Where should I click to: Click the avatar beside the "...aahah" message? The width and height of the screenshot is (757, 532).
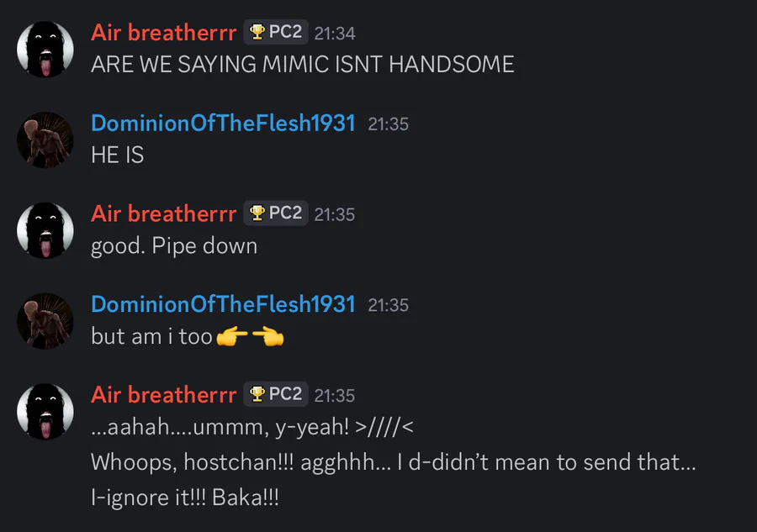[45, 412]
